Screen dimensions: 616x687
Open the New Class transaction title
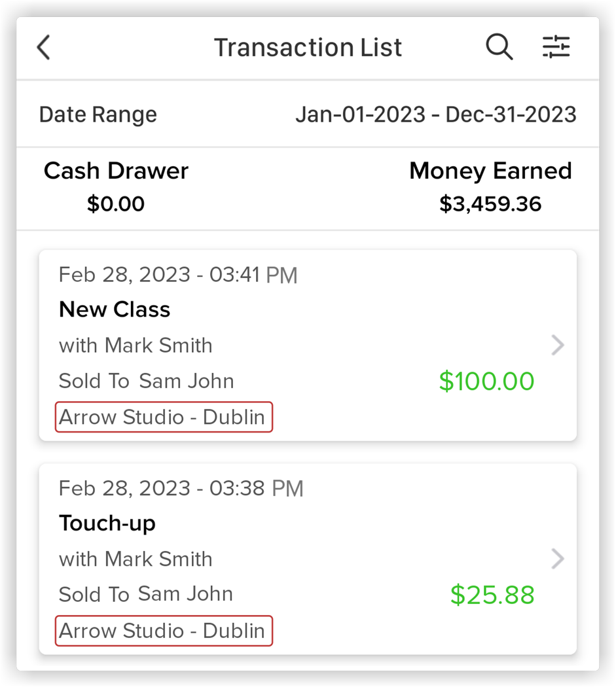pyautogui.click(x=115, y=309)
